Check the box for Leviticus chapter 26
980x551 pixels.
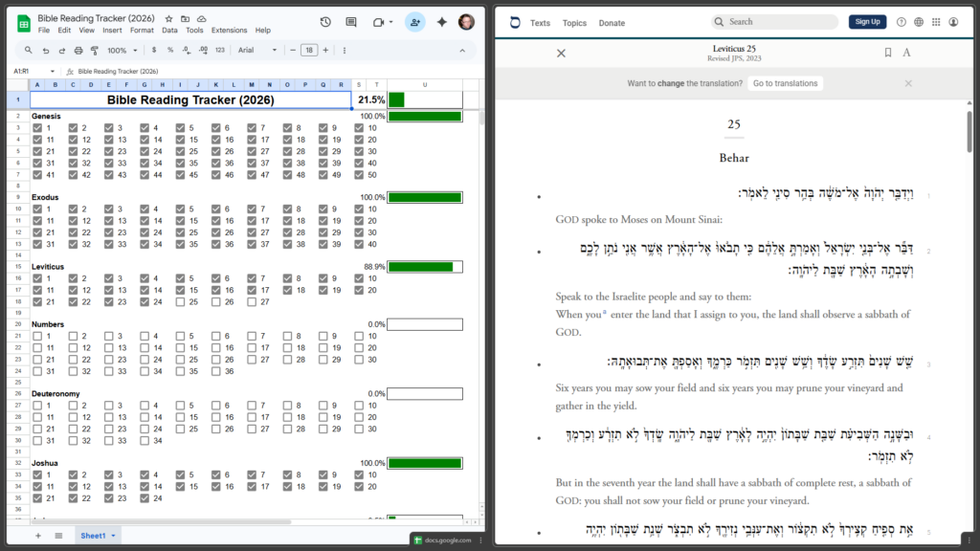[x=216, y=301]
